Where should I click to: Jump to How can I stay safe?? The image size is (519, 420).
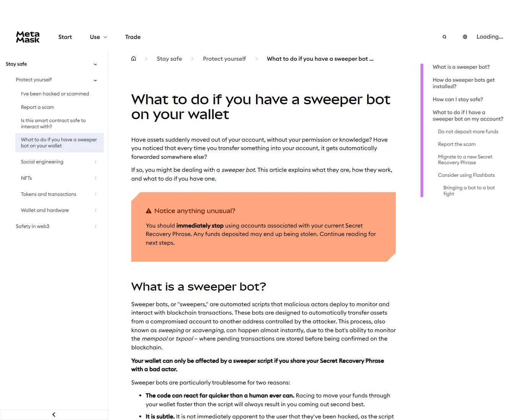pos(458,99)
